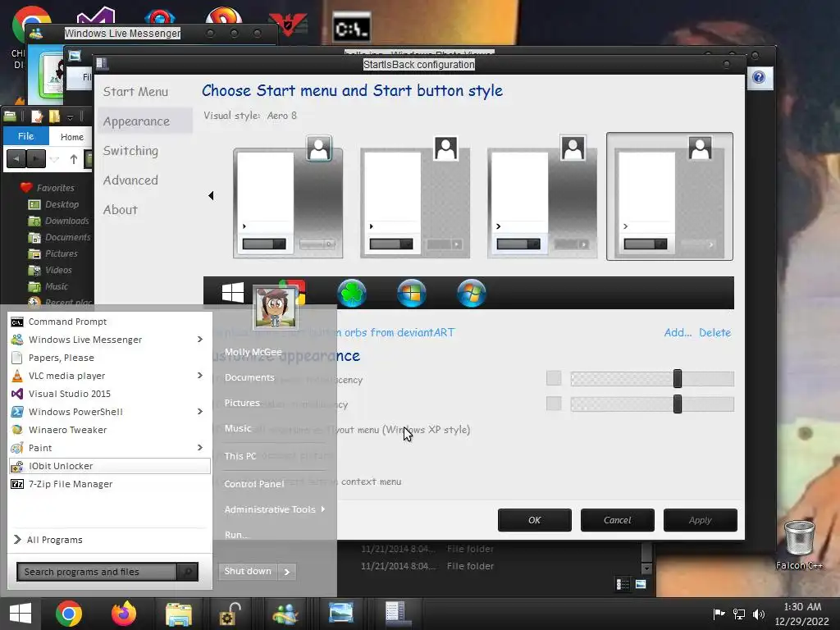840x630 pixels.
Task: Click the volume speaker tray icon
Action: (759, 614)
